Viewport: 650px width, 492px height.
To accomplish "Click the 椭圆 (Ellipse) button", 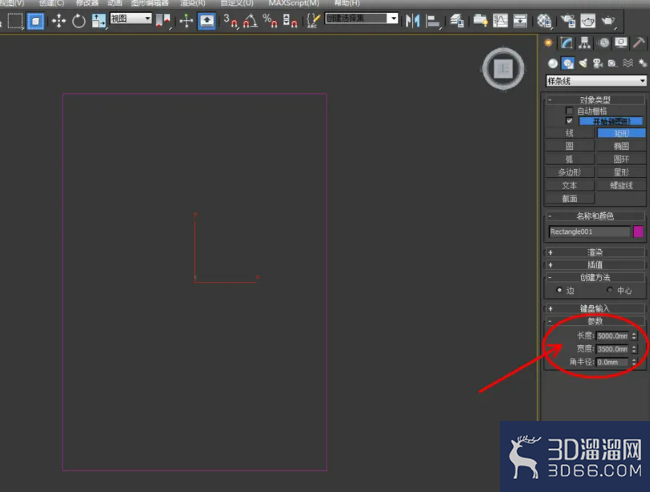I will [x=621, y=146].
